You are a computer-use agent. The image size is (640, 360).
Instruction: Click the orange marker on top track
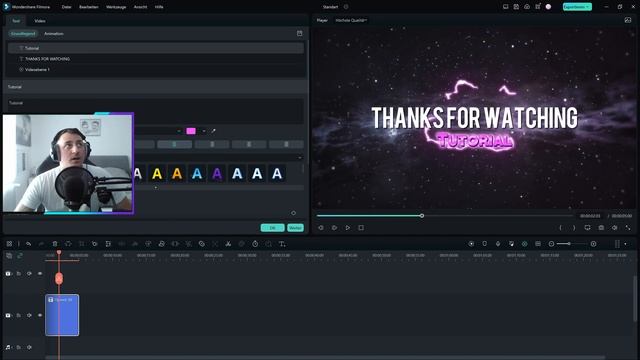coord(59,278)
